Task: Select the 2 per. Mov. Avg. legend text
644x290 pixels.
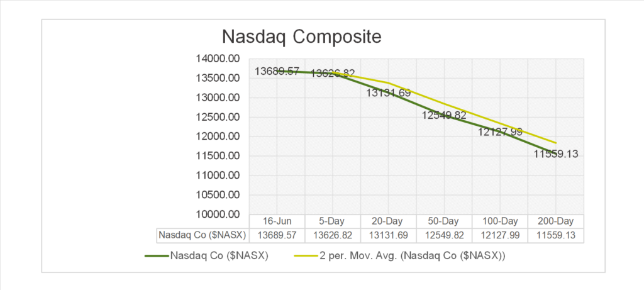Action: coord(411,256)
